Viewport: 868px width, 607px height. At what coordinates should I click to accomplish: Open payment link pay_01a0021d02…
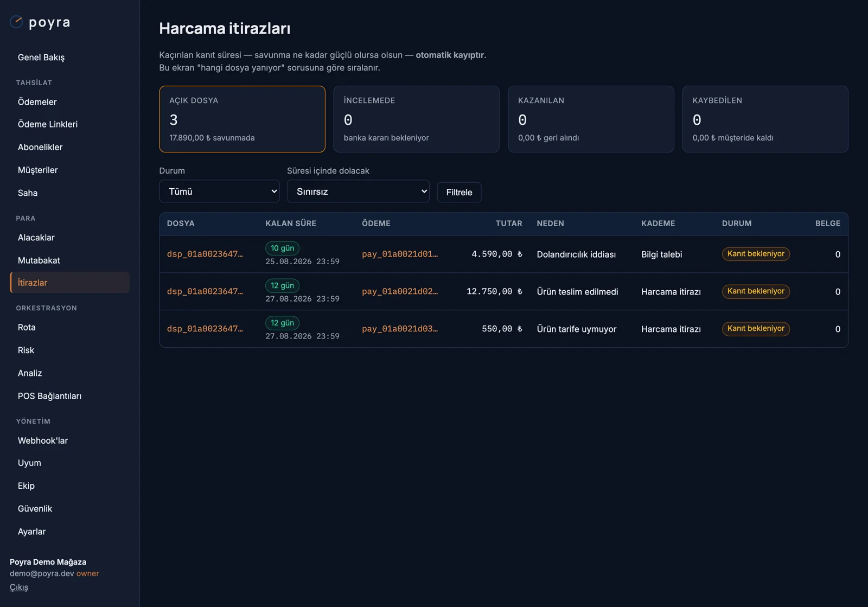coord(400,291)
